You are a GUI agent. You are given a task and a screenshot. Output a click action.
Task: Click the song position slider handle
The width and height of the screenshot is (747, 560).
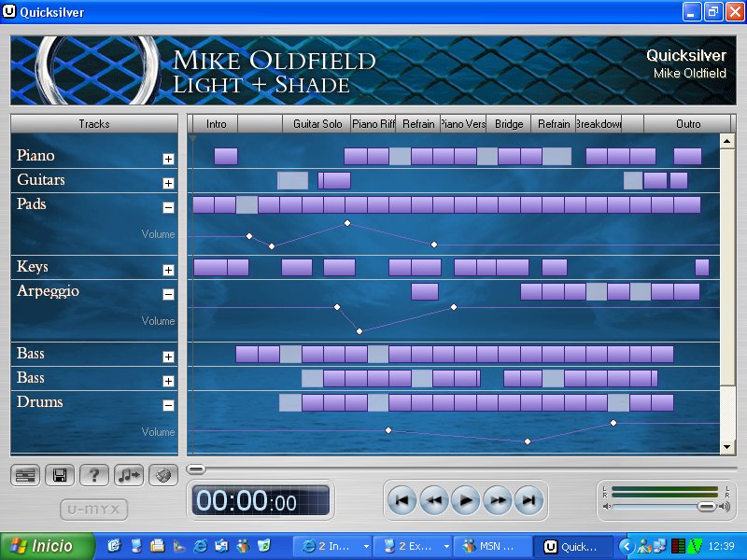pos(196,469)
